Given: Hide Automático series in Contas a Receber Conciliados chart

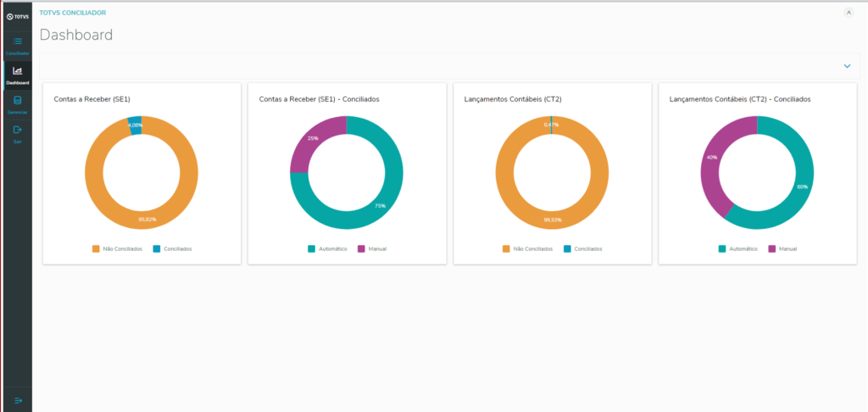Looking at the screenshot, I should (326, 249).
